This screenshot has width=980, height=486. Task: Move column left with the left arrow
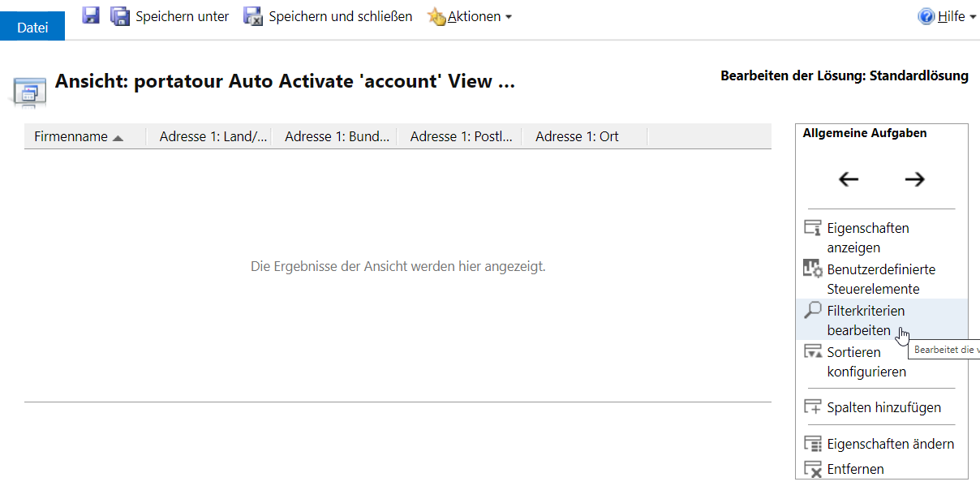click(849, 179)
